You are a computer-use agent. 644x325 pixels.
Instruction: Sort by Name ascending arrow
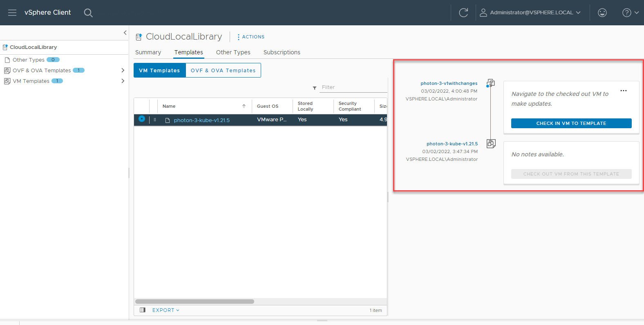[244, 106]
